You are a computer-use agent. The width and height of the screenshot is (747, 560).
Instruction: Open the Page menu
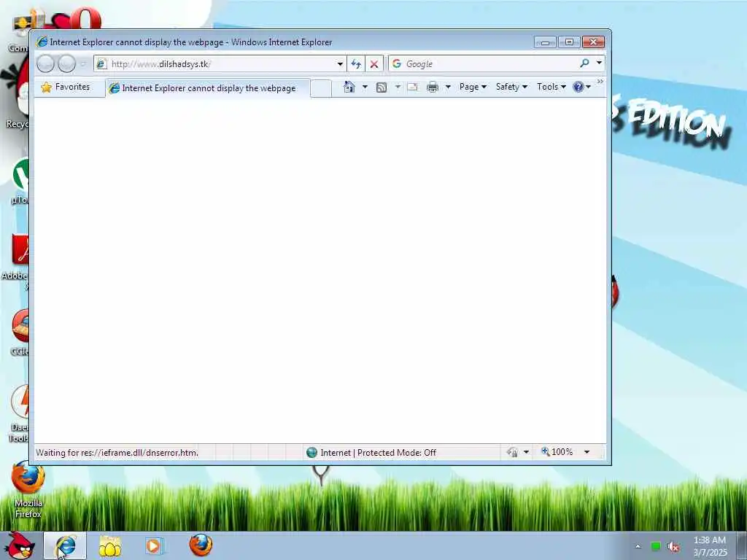(x=473, y=87)
